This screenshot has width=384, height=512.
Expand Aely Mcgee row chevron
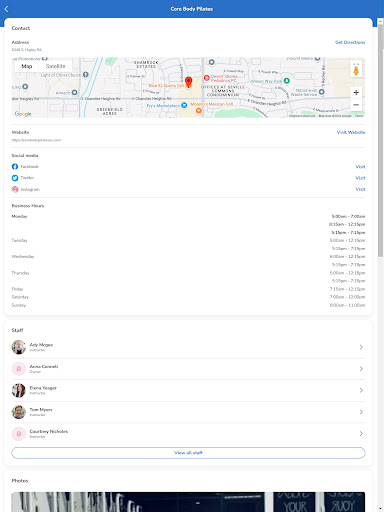pyautogui.click(x=361, y=347)
